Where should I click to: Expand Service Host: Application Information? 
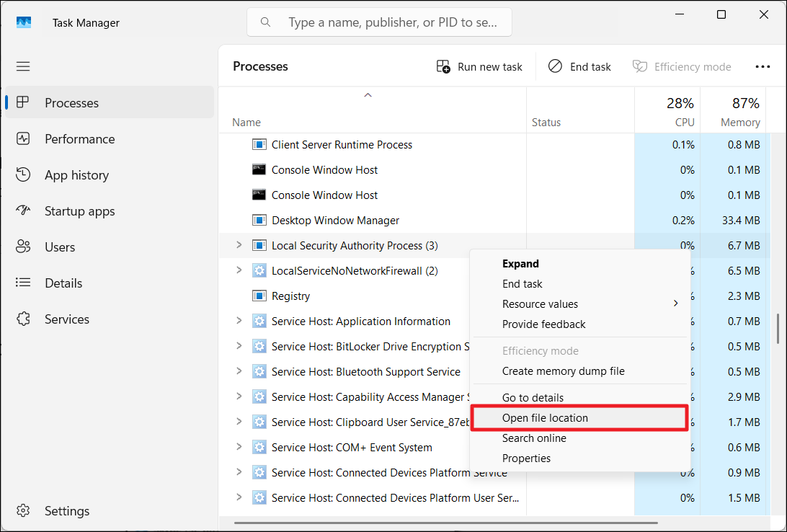(x=239, y=322)
